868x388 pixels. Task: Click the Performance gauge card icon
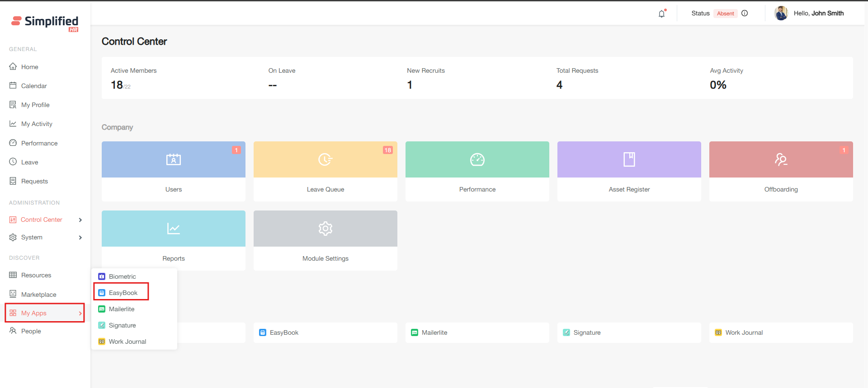pyautogui.click(x=477, y=159)
